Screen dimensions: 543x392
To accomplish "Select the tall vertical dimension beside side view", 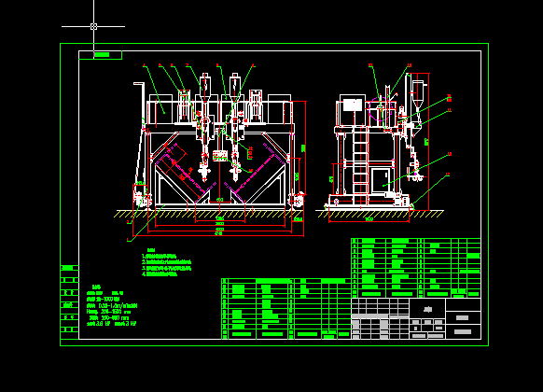I will coord(428,142).
